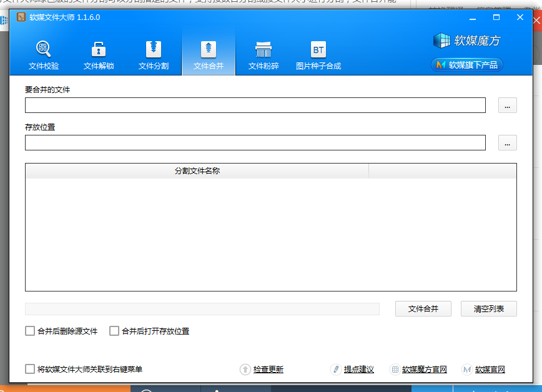
Task: Open the 文件校验 file verification tool
Action: pyautogui.click(x=44, y=55)
